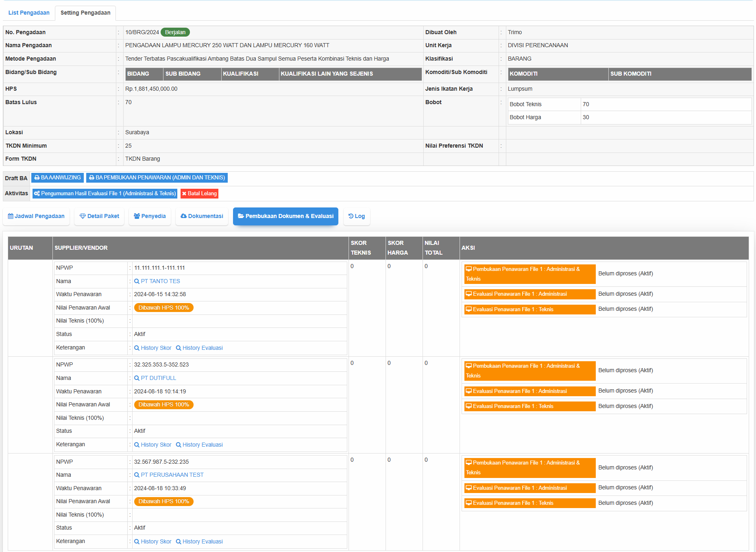
Task: Print BA Pembukaan Penawaran draft
Action: tap(157, 178)
